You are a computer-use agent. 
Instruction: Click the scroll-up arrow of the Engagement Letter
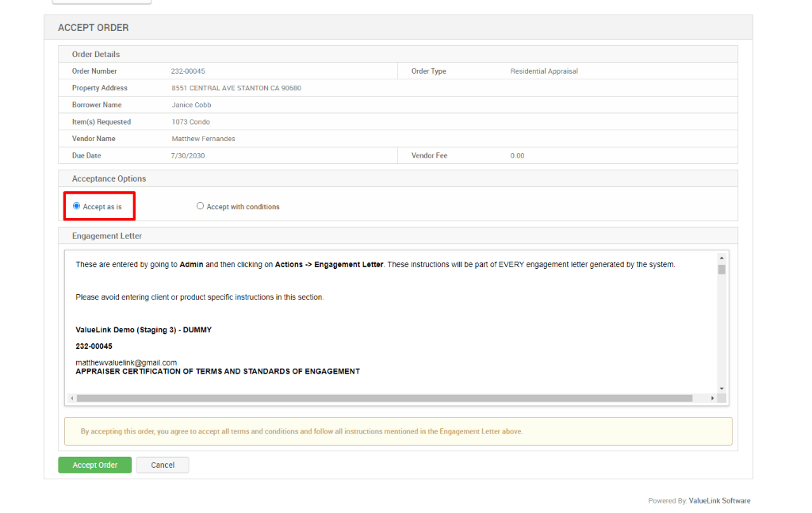721,256
